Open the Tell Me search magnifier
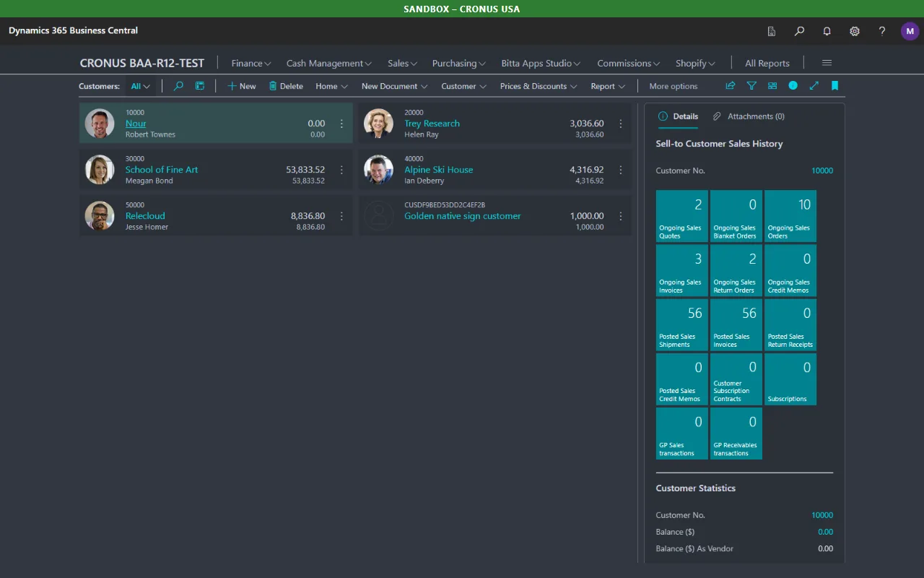 click(x=799, y=31)
